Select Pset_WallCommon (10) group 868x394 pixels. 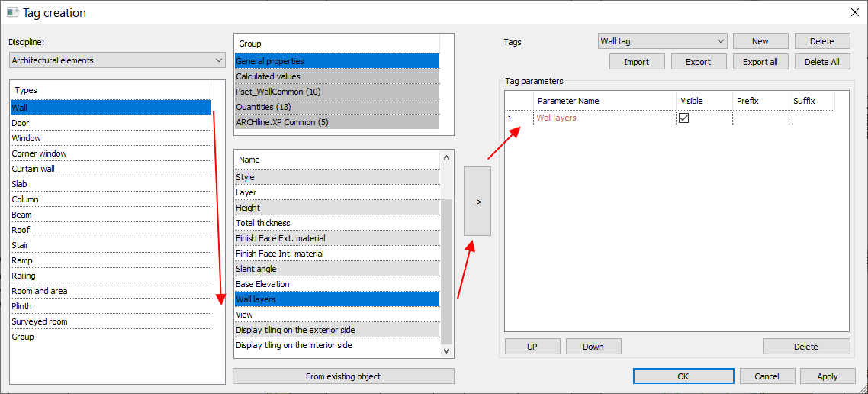(337, 92)
